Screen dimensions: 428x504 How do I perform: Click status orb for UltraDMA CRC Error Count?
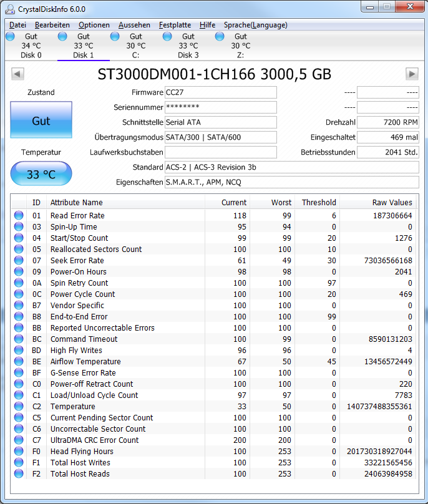click(19, 440)
